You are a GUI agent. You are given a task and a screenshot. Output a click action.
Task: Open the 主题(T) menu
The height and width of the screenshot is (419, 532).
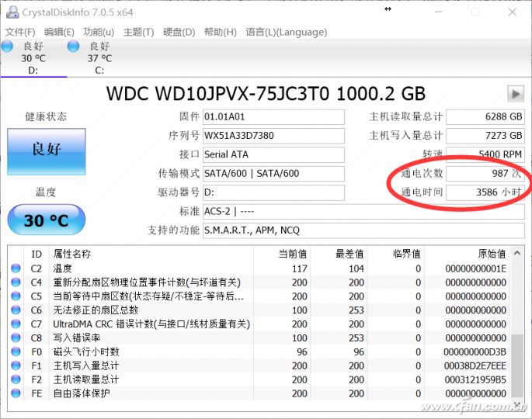[x=138, y=33]
